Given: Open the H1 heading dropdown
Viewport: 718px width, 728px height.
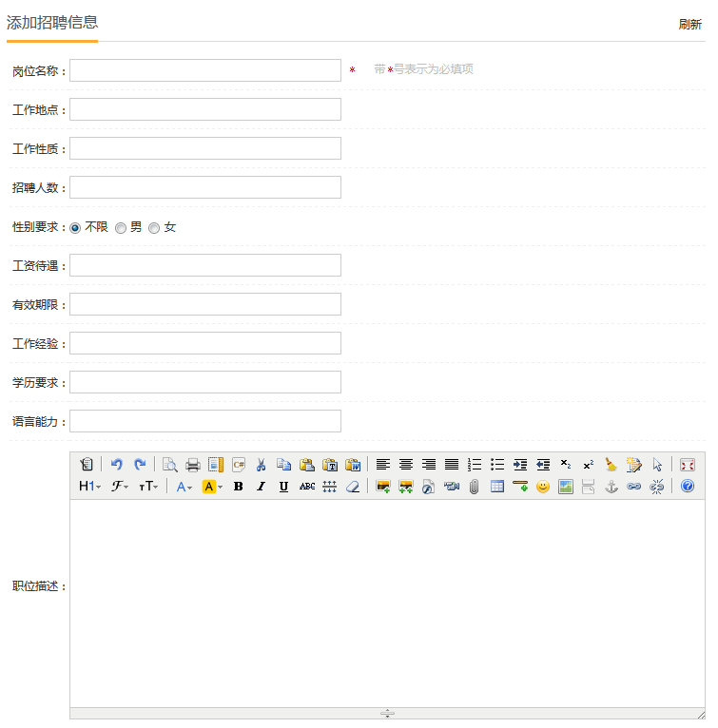Looking at the screenshot, I should pos(89,487).
